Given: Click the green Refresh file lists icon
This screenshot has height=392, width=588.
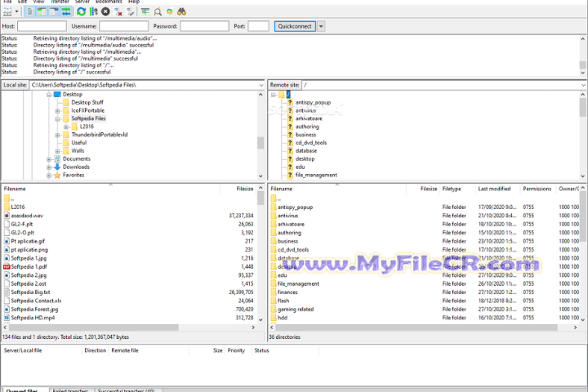Looking at the screenshot, I should point(81,11).
